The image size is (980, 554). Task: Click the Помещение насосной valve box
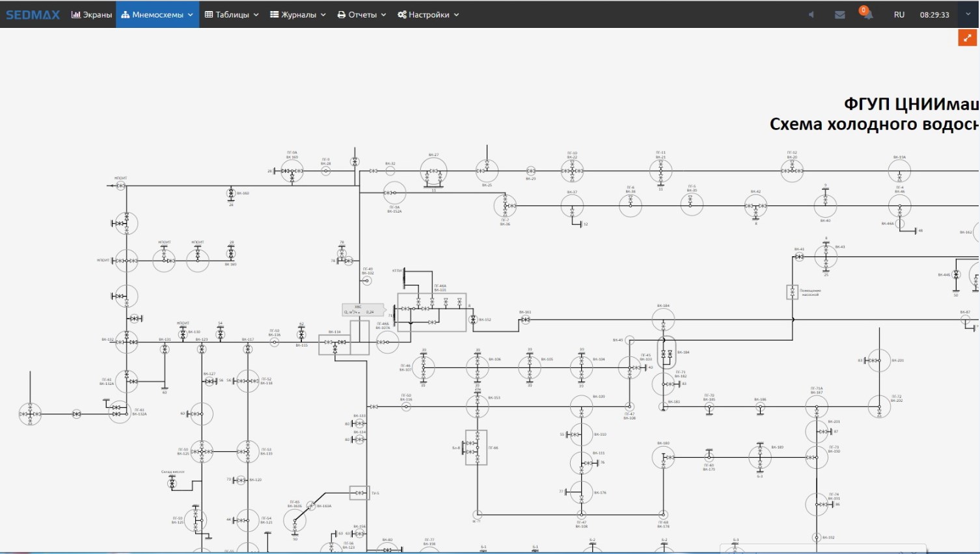(x=792, y=292)
